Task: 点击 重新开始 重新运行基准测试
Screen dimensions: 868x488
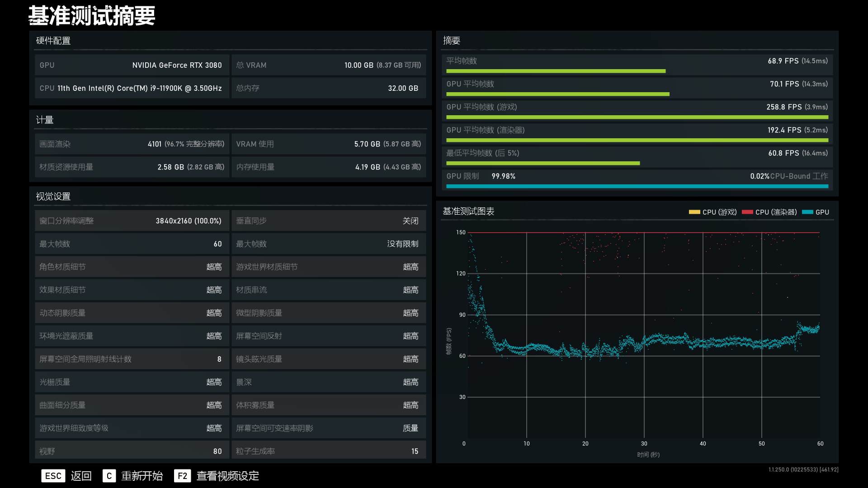Action: tap(142, 476)
